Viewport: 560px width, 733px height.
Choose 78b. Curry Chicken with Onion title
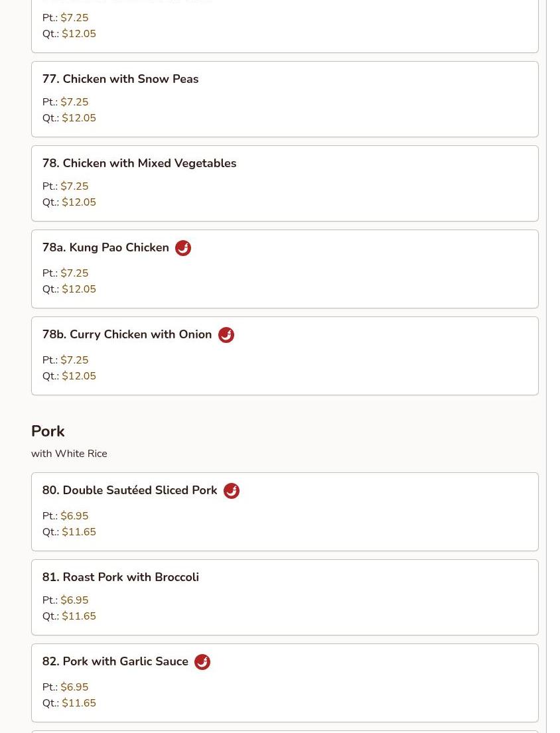[127, 334]
